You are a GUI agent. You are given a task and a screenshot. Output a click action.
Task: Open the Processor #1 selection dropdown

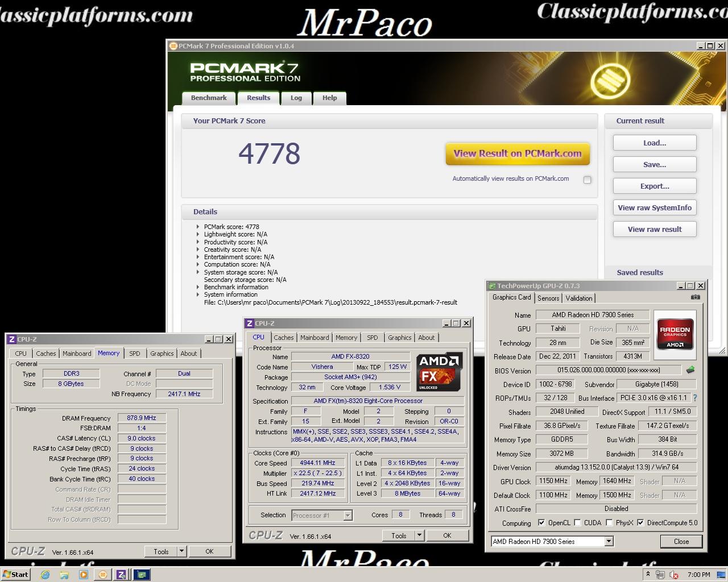coord(348,516)
